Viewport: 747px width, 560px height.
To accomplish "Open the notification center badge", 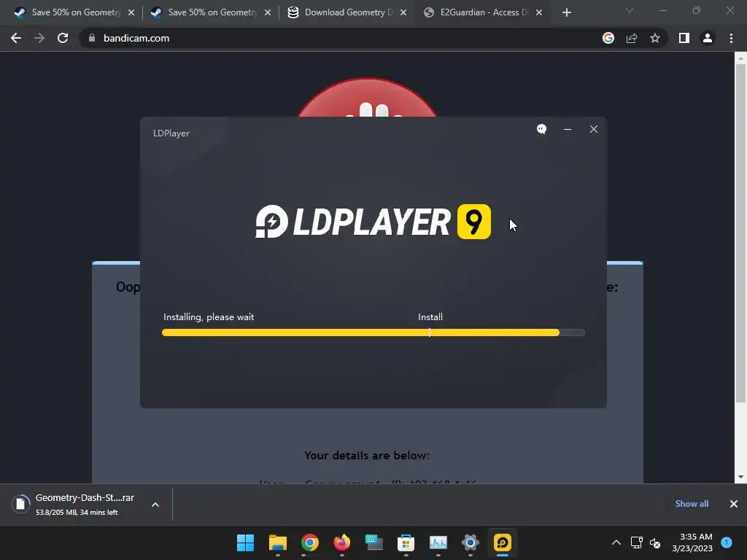I will click(727, 542).
